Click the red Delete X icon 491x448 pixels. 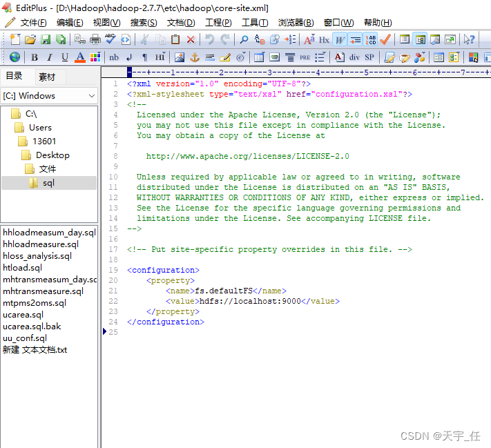(191, 39)
